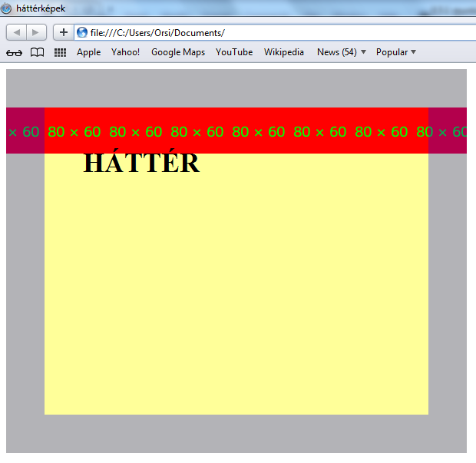Image resolution: width=476 pixels, height=463 pixels.
Task: Click the globe site icon in address bar
Action: point(81,32)
